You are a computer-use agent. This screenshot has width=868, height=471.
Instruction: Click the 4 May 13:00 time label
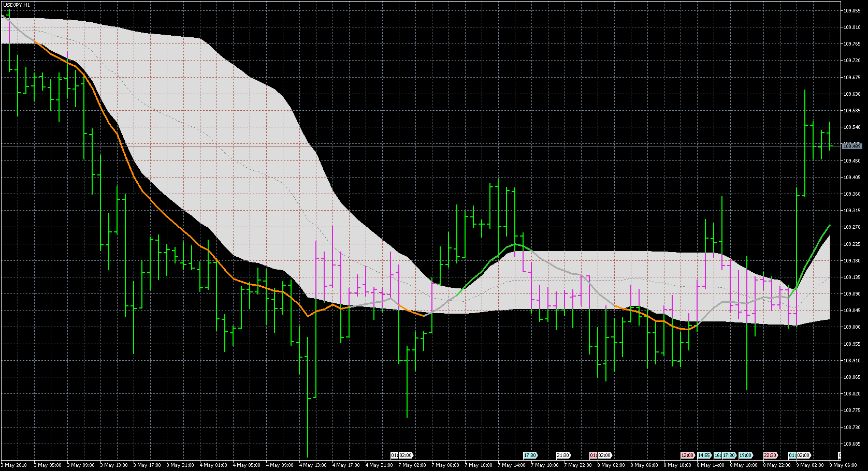314,465
